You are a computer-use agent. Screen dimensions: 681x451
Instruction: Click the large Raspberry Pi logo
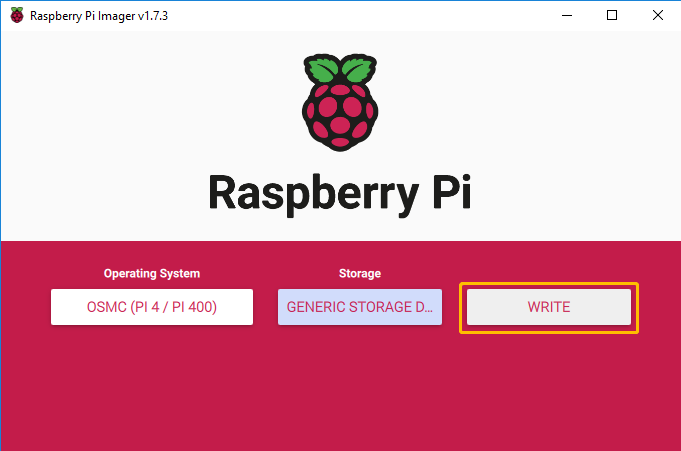tap(340, 103)
